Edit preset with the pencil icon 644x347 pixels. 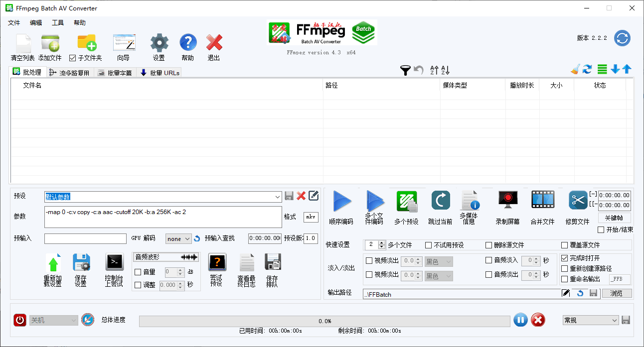[314, 196]
